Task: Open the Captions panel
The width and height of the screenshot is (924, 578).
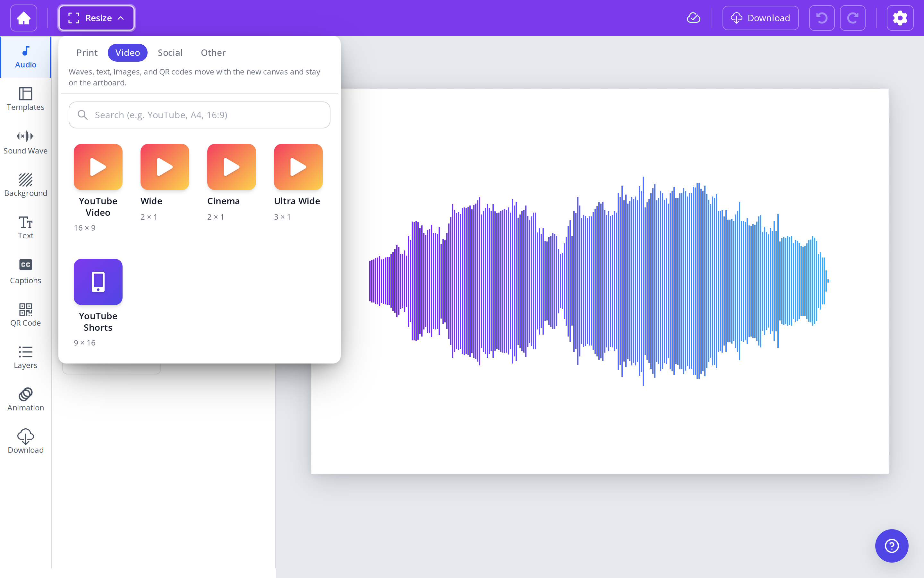Action: pos(26,271)
